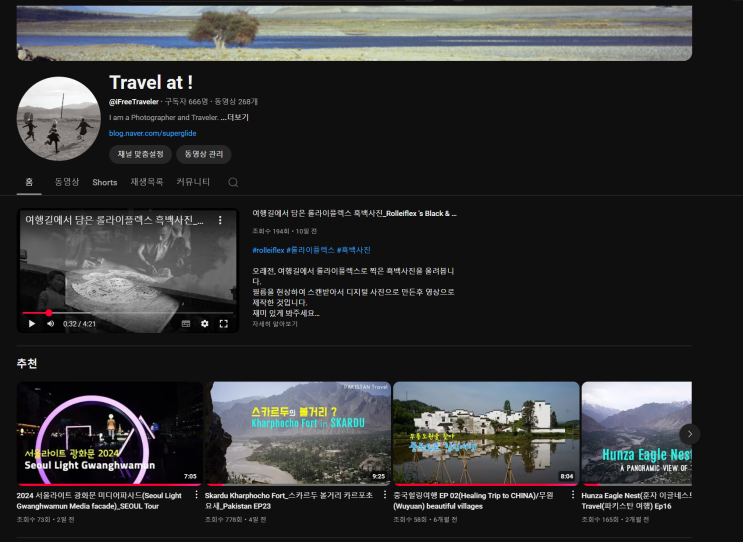Open options menu for Wuyuan healing trip video

(573, 495)
